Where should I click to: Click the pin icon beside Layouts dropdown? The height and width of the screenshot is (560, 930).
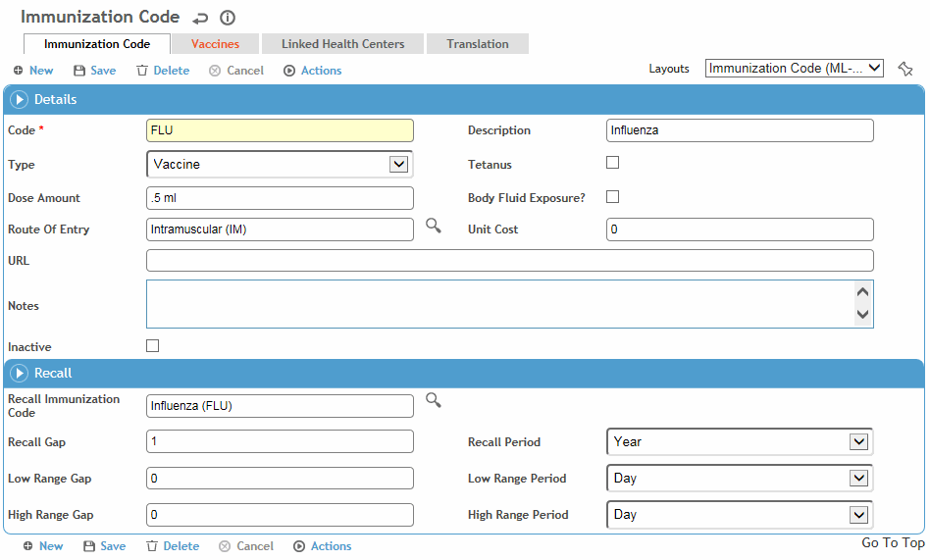pos(905,69)
